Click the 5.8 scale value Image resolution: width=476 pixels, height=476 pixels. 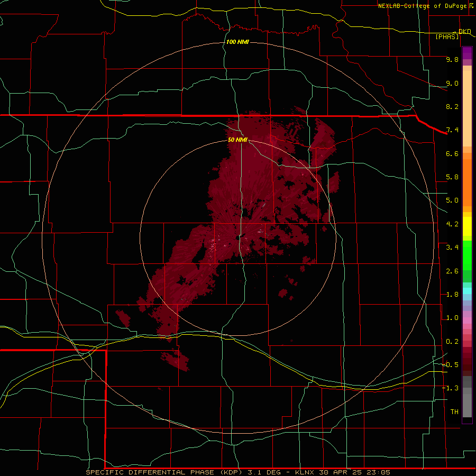452,177
